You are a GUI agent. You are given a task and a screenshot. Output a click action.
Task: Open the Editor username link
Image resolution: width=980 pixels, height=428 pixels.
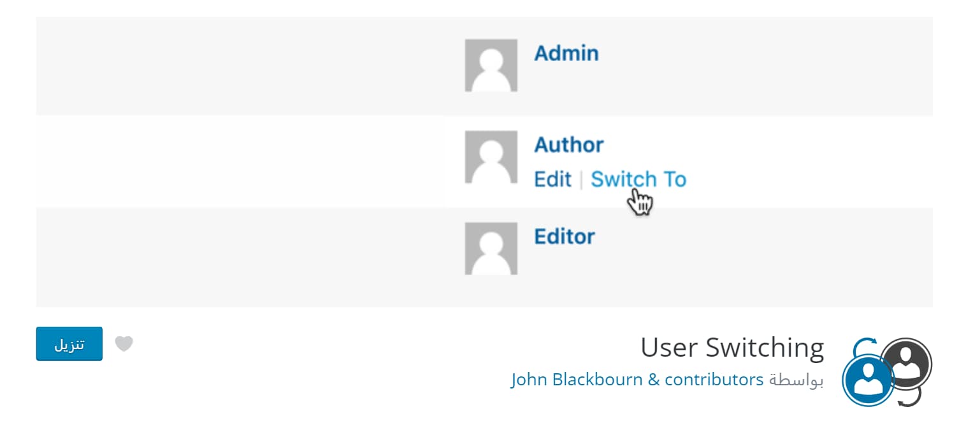click(564, 237)
